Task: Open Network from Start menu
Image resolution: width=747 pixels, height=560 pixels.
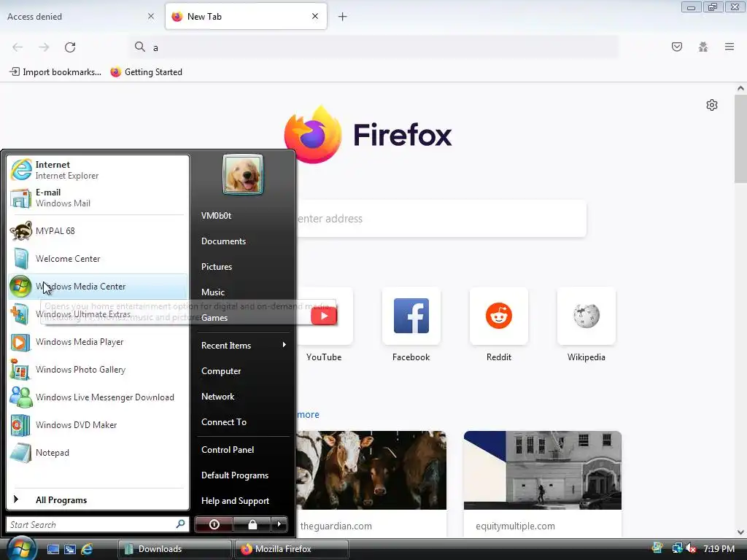Action: tap(243, 396)
